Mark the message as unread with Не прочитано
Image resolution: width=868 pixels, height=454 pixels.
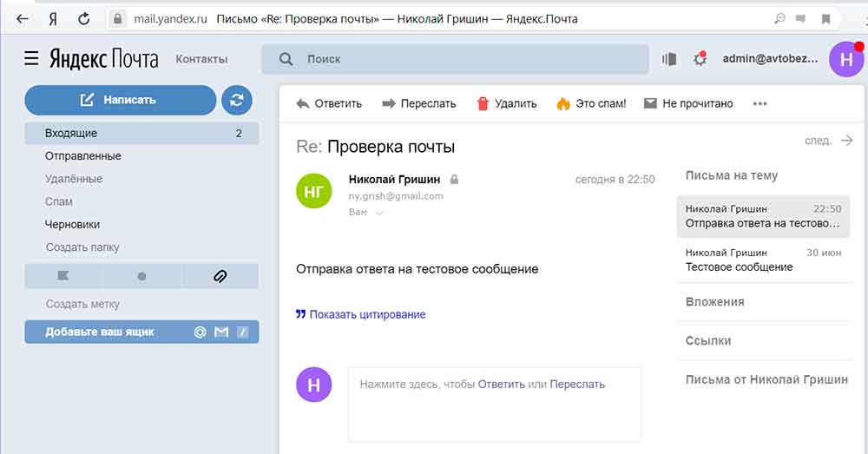coord(688,103)
